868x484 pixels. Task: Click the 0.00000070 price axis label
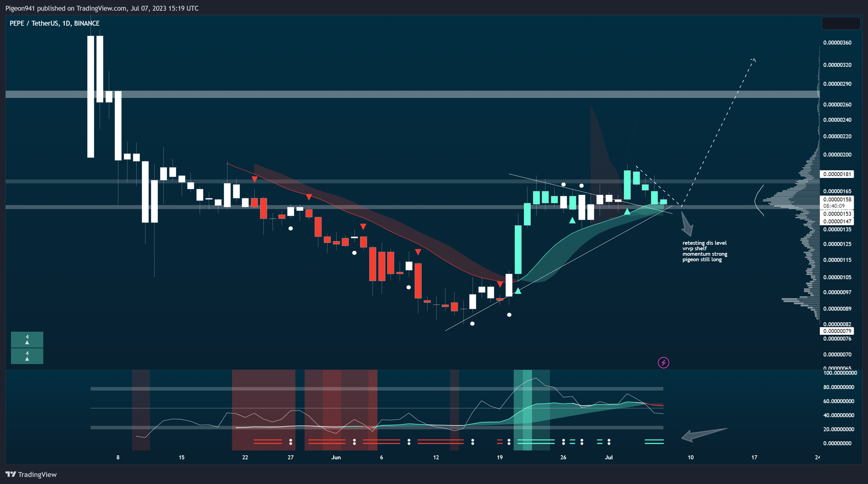[x=837, y=355]
